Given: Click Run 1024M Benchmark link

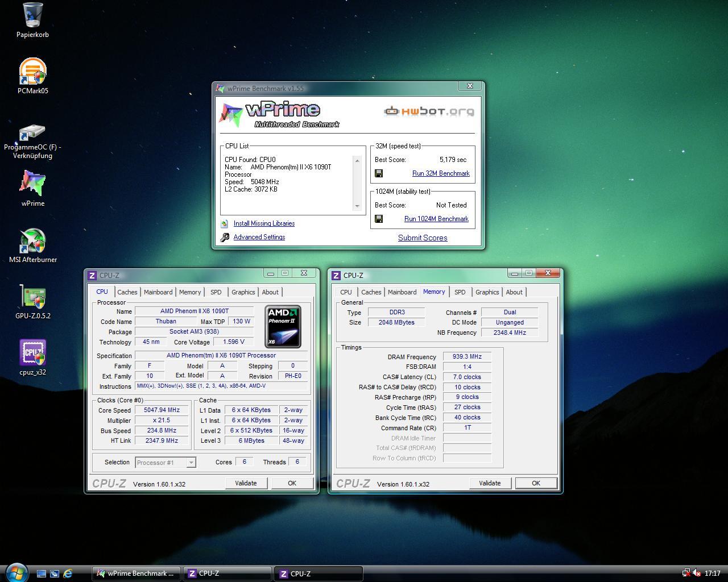Looking at the screenshot, I should (x=436, y=219).
